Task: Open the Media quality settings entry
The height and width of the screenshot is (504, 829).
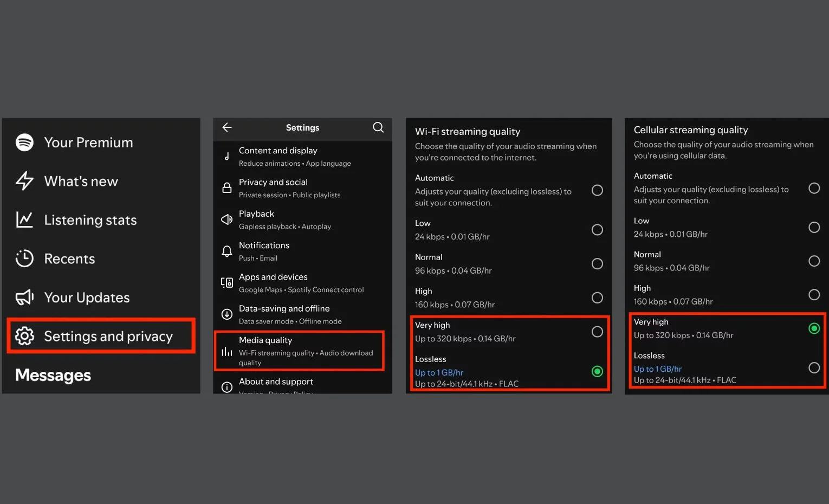Action: [300, 351]
